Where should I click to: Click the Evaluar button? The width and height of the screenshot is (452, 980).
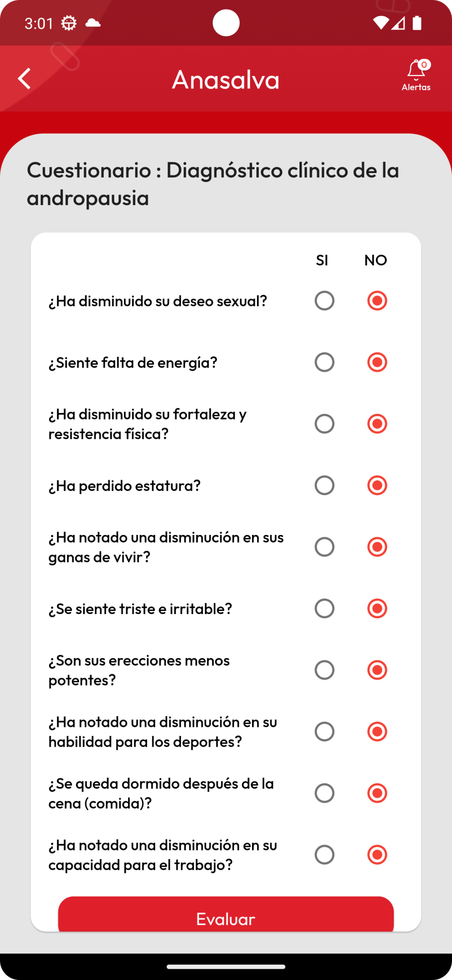click(x=226, y=914)
